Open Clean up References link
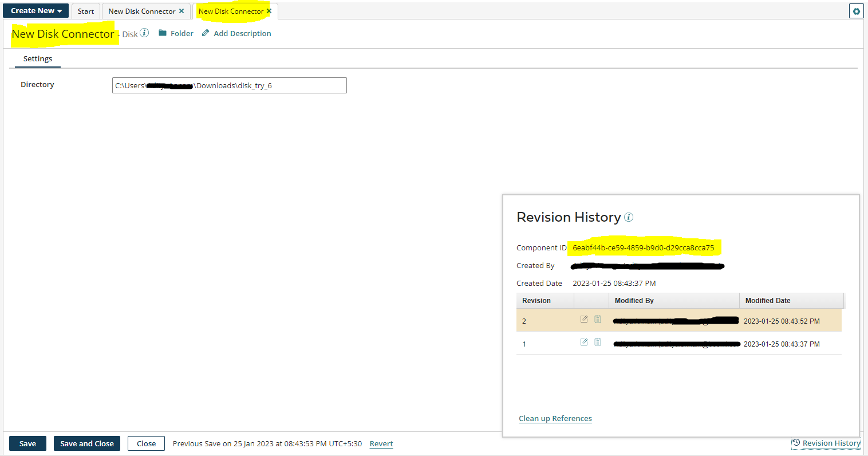 [x=554, y=418]
